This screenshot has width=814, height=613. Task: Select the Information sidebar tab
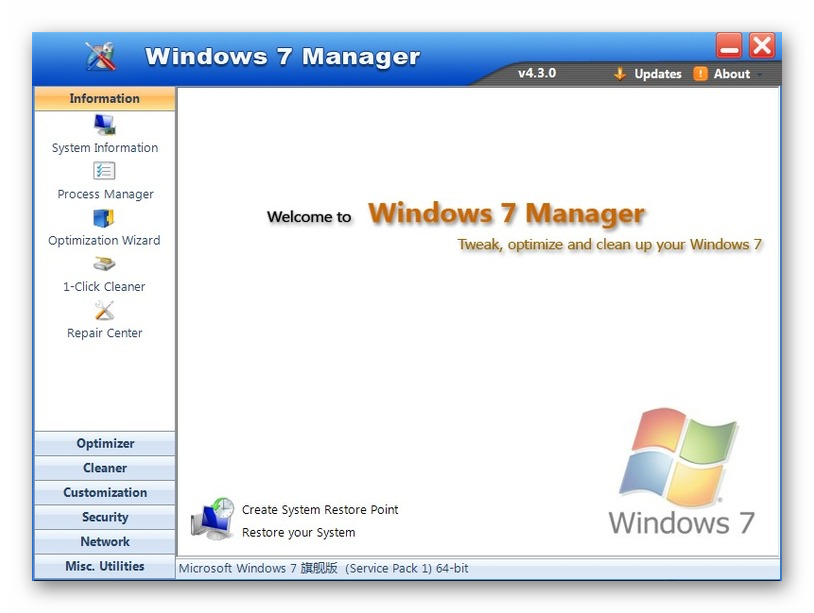(x=105, y=99)
